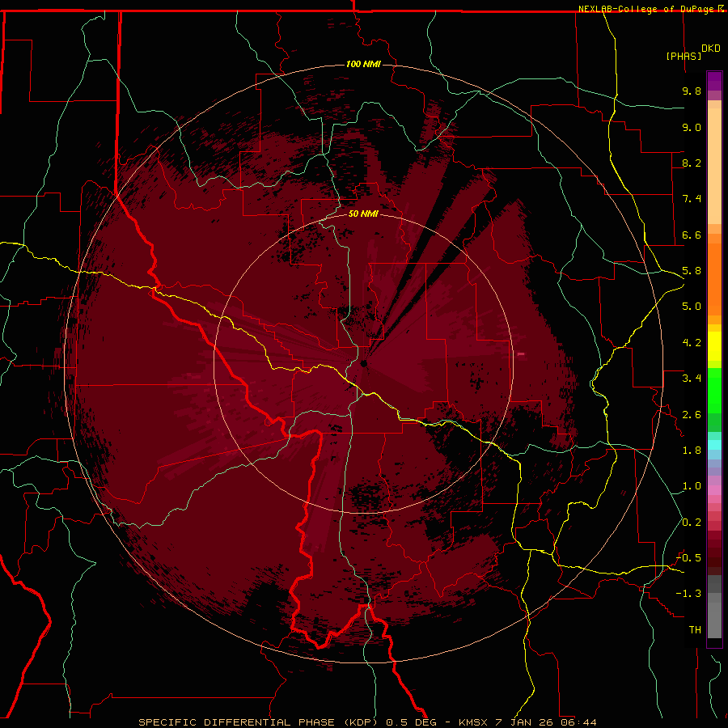Click the 50 NMI range ring label
Screen dimensions: 728x728
pos(363,214)
